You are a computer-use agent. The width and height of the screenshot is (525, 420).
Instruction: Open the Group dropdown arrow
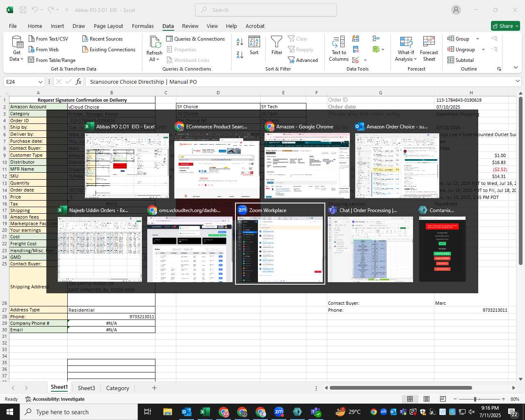point(477,39)
